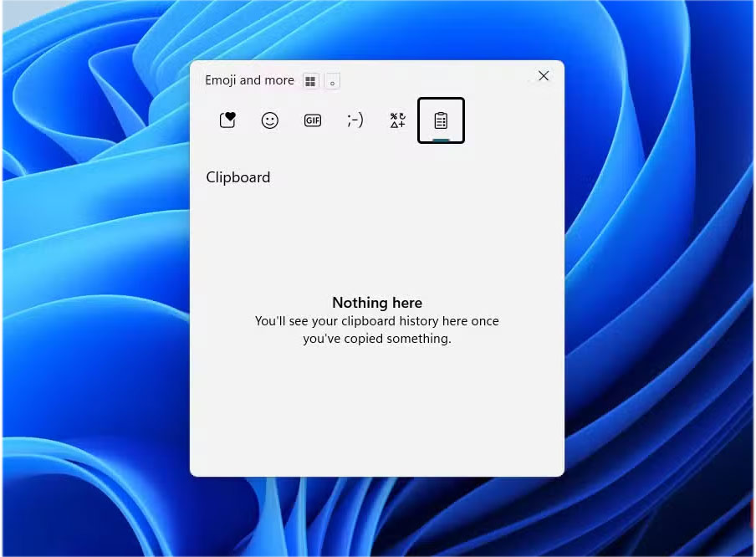Switch to the smiley face emoji category
The image size is (756, 557).
coord(269,120)
